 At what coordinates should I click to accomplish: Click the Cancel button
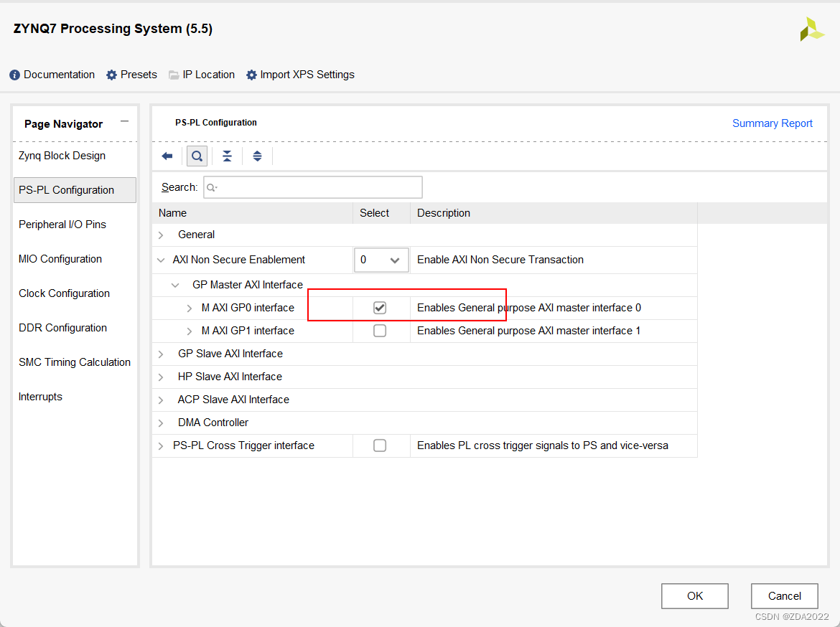tap(784, 596)
